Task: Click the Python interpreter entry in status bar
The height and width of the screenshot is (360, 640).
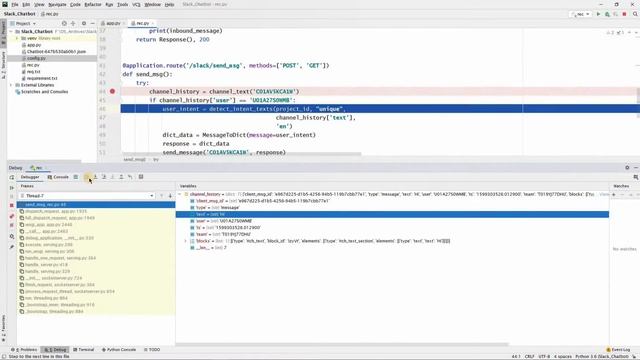Action: point(602,357)
